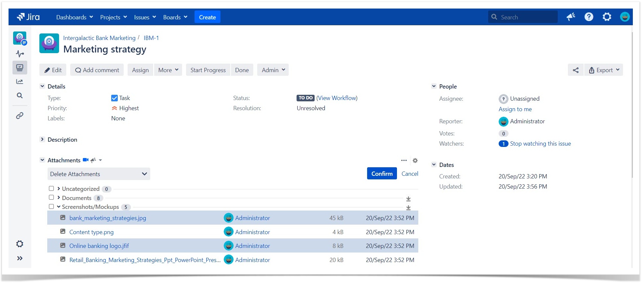
Task: Check the Documents category checkbox
Action: point(52,197)
